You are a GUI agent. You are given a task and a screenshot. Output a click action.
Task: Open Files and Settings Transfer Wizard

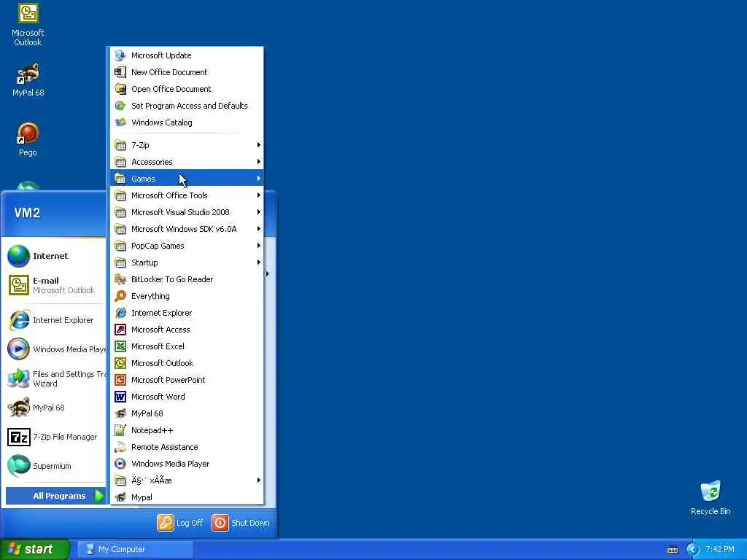pos(55,378)
